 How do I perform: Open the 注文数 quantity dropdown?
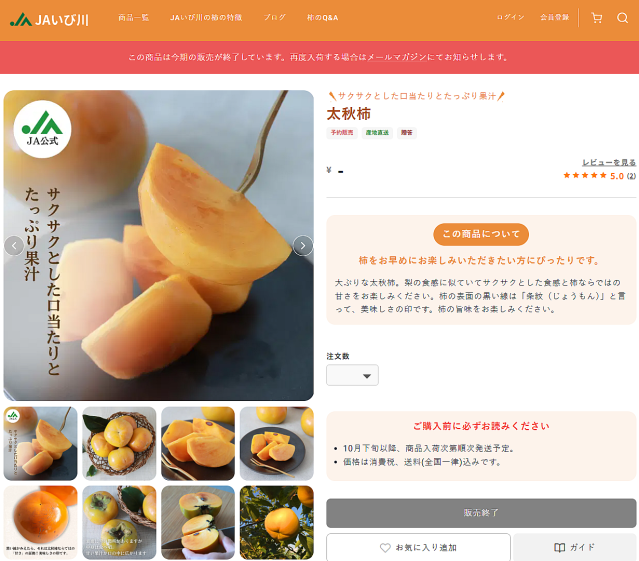point(352,375)
